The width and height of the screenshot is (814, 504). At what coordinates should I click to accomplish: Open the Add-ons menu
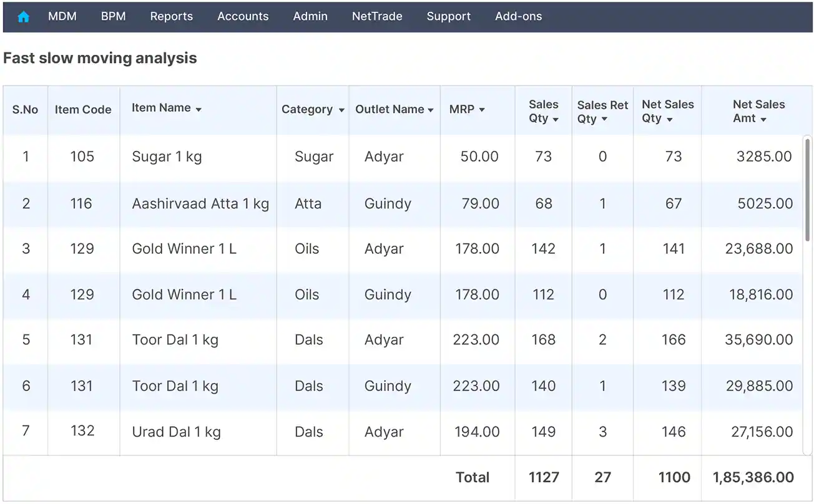point(518,16)
